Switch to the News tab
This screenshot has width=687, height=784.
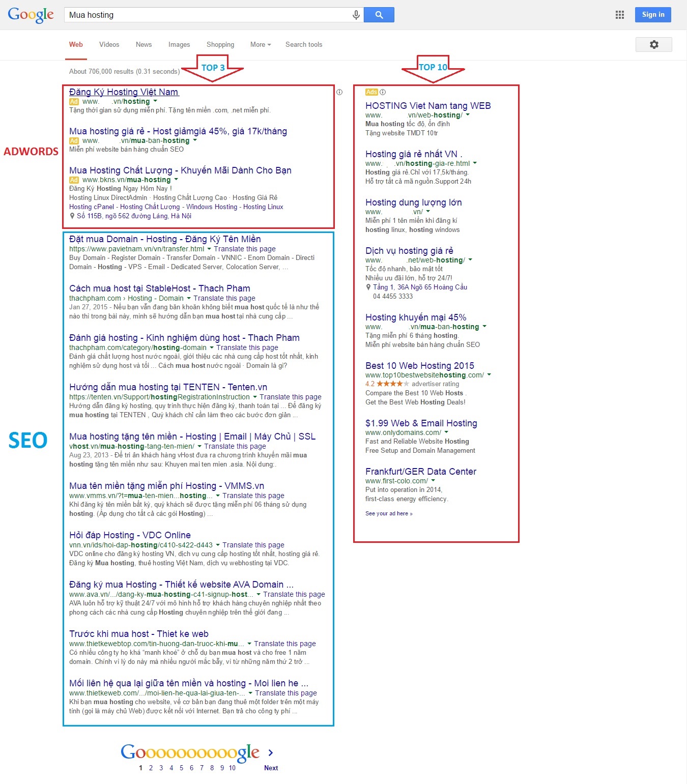(x=144, y=45)
